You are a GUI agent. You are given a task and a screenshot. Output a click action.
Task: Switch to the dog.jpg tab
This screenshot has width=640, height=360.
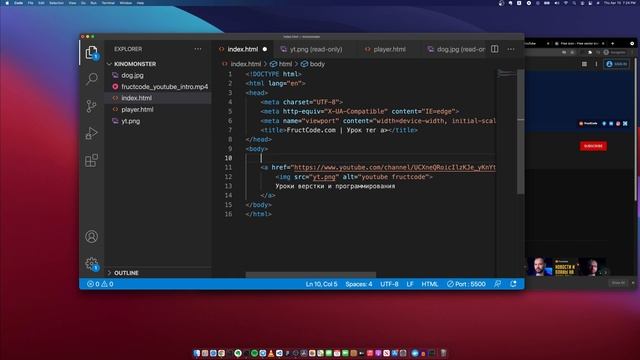456,49
